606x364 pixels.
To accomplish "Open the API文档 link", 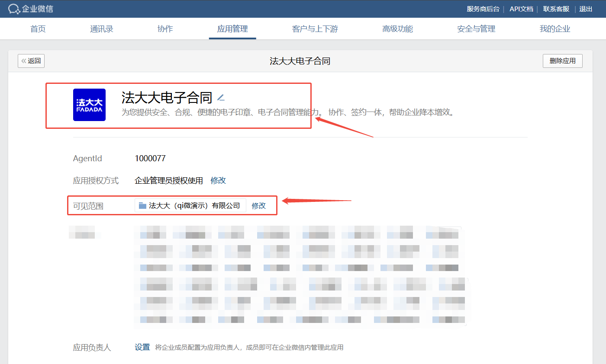I will tap(521, 9).
